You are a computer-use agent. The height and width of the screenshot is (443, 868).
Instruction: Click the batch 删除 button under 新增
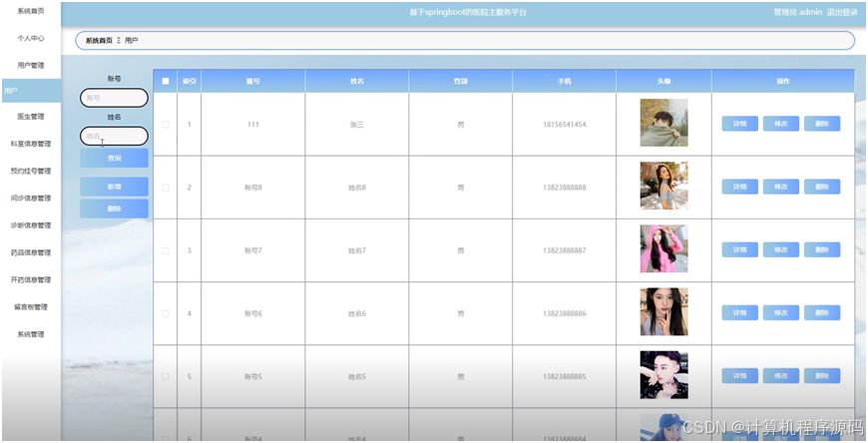pyautogui.click(x=114, y=209)
